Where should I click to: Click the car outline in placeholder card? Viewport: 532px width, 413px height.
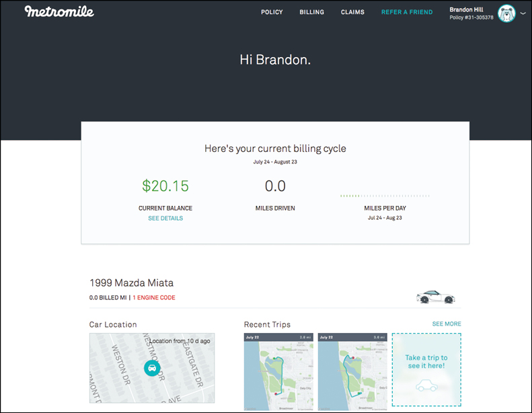point(426,385)
